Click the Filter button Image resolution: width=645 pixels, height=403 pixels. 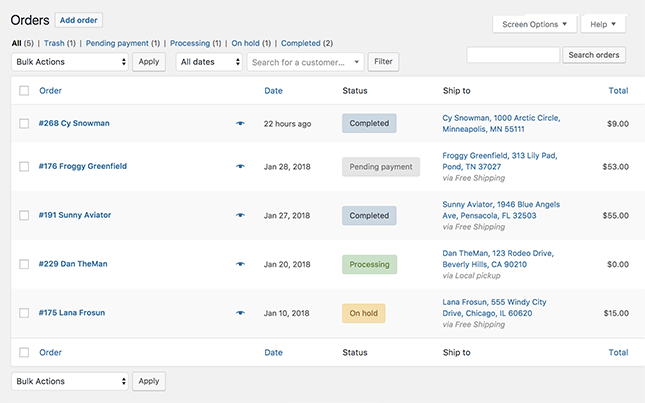tap(383, 62)
